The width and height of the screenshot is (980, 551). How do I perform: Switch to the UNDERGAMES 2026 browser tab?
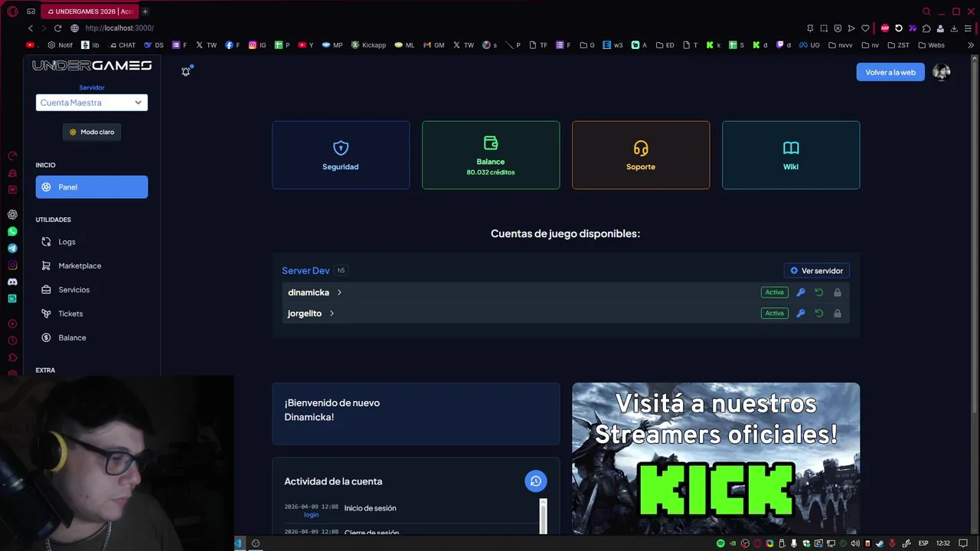coord(90,11)
